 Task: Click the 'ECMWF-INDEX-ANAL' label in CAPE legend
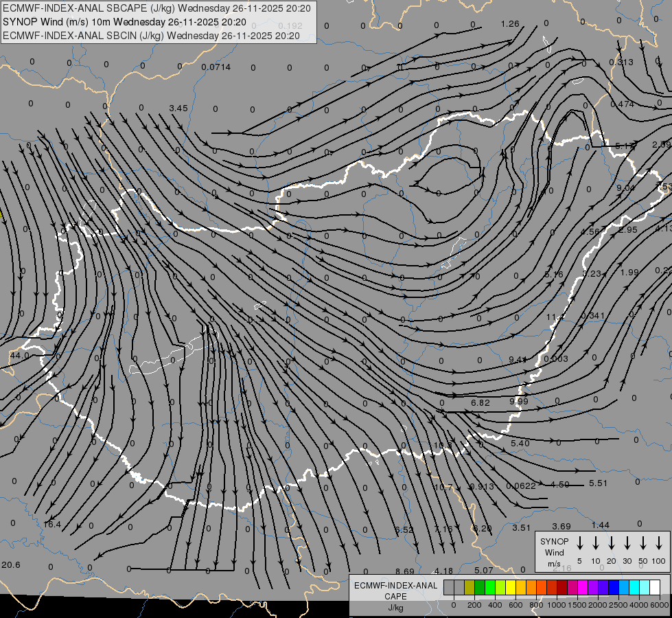395,586
